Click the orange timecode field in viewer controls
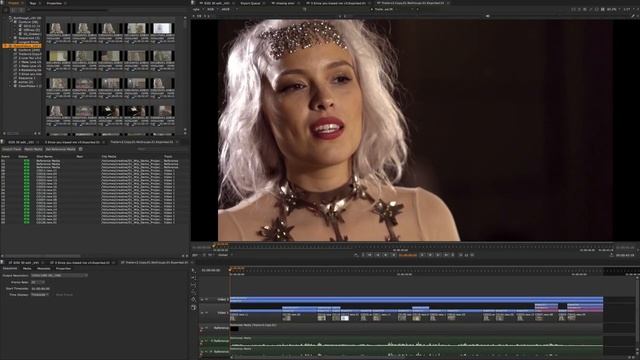Screen dimensions: 640x360 coord(408,255)
